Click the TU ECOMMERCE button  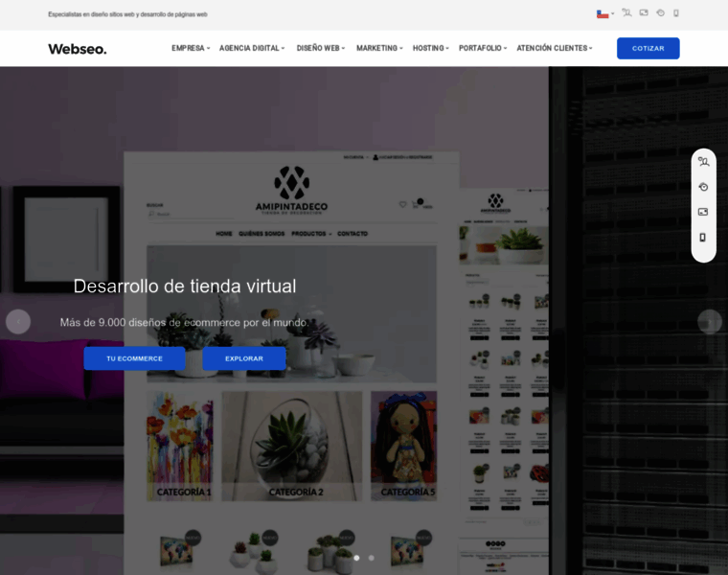click(x=134, y=358)
